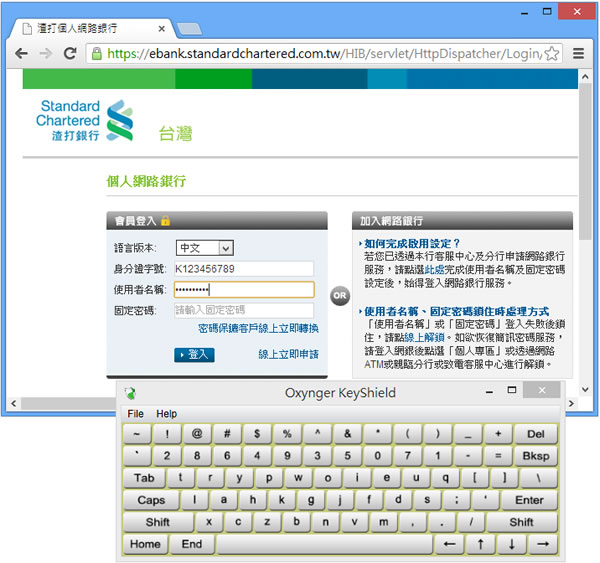Screen dimensions: 600x563
Task: Open the 語言版本 language dropdown
Action: [204, 247]
